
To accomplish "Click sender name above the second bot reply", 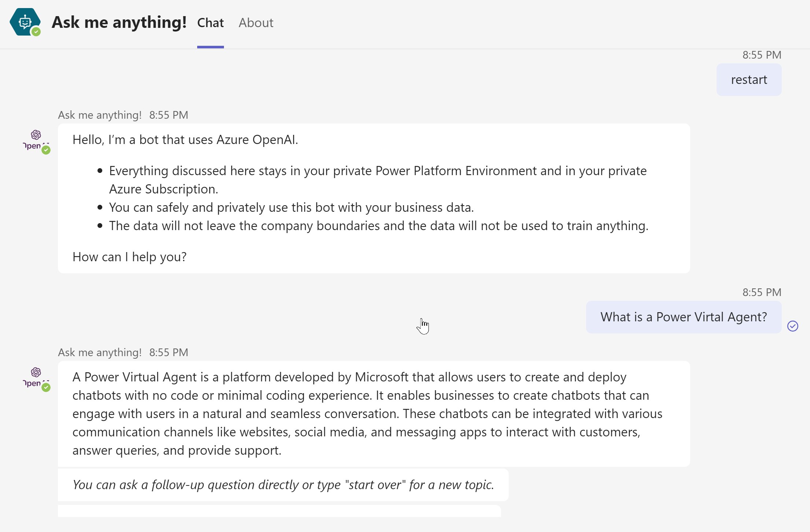I will pos(100,352).
